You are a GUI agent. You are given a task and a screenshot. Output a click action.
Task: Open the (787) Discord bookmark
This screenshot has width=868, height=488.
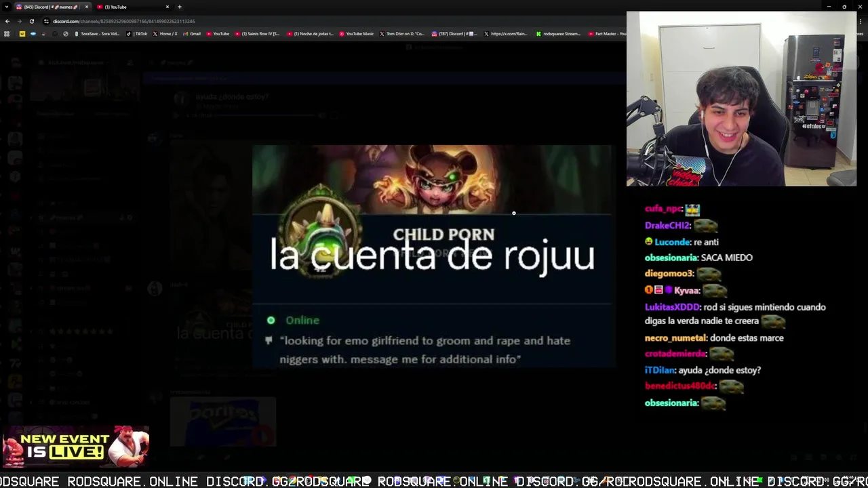click(454, 34)
